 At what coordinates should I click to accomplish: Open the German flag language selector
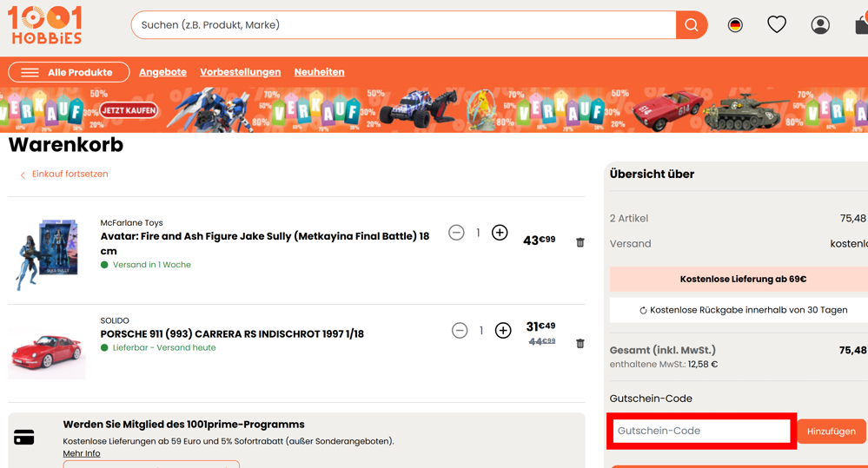(735, 25)
